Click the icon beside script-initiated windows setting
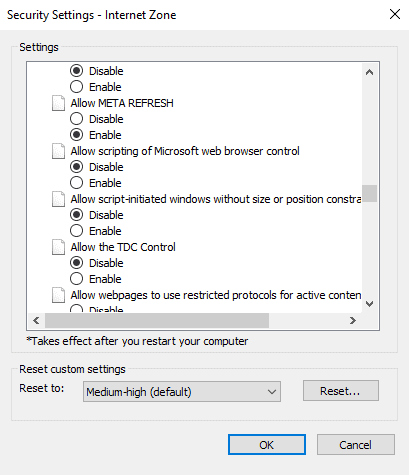 (x=58, y=199)
